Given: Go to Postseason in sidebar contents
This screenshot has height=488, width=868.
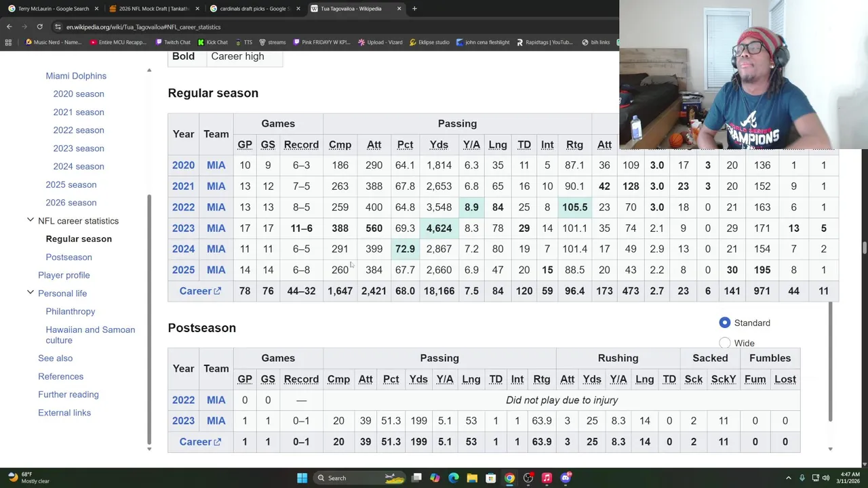Looking at the screenshot, I should pyautogui.click(x=68, y=257).
